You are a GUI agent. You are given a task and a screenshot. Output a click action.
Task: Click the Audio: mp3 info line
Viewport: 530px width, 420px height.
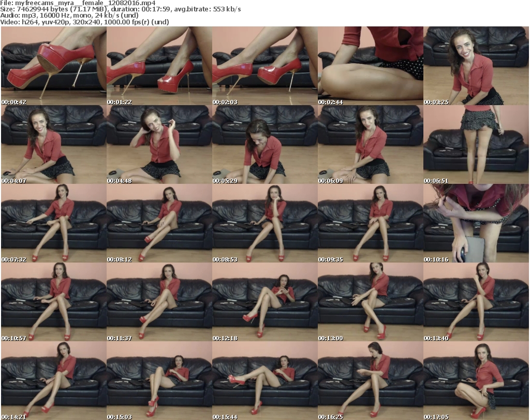pyautogui.click(x=69, y=16)
